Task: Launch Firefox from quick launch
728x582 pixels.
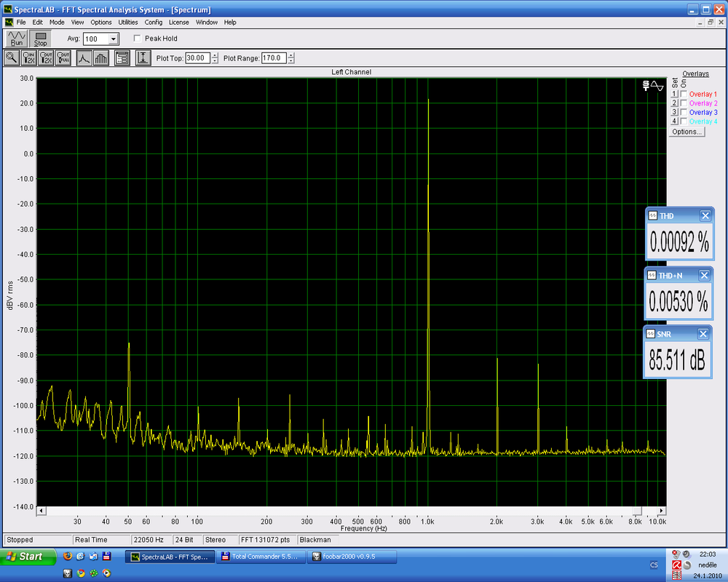Action: tap(68, 556)
